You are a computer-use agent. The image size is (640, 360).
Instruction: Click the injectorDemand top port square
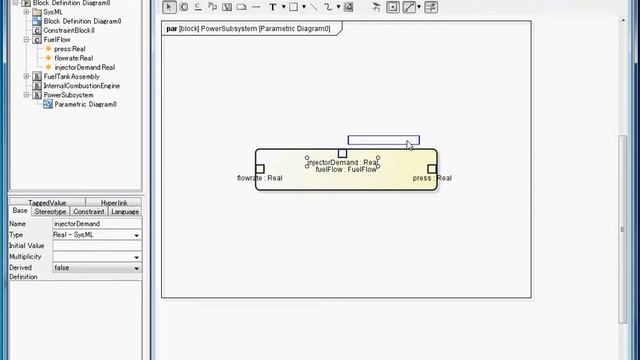[342, 153]
